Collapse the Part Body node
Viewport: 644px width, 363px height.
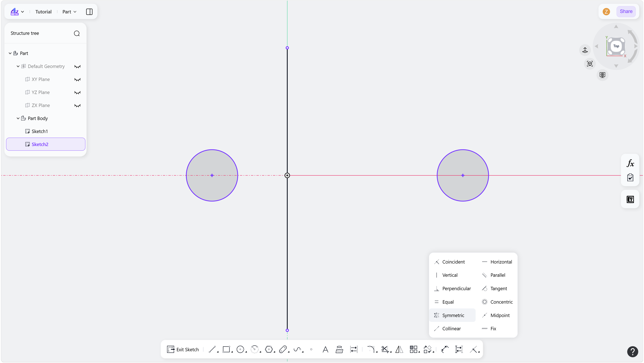(x=18, y=118)
